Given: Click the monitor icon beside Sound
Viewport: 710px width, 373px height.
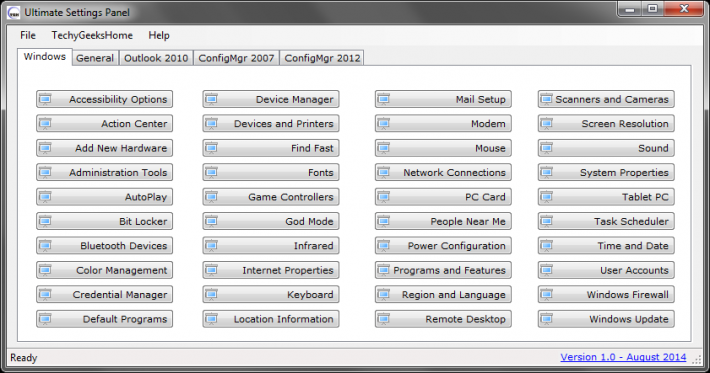Looking at the screenshot, I should pos(547,148).
